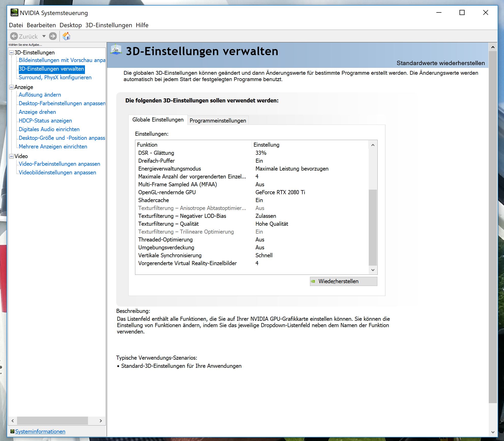504x441 pixels.
Task: Click the Einstellung column header
Action: 310,145
